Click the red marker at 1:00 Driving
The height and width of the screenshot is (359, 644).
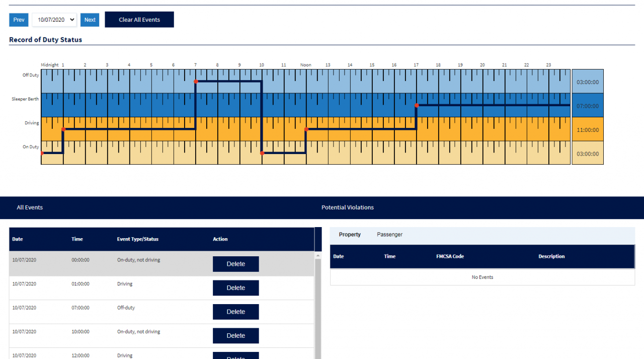[x=63, y=129]
